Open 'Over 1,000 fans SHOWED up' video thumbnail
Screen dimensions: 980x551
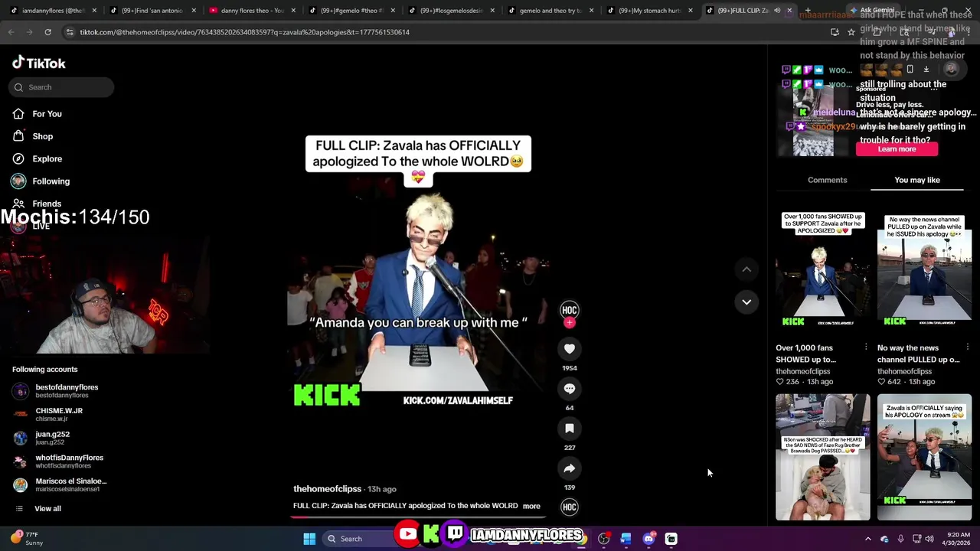(822, 269)
